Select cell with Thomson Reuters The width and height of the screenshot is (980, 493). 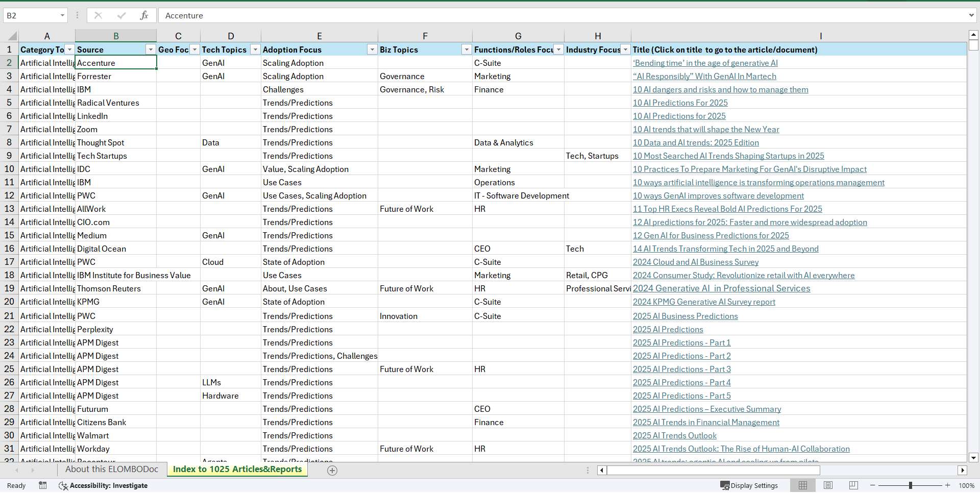pos(116,288)
